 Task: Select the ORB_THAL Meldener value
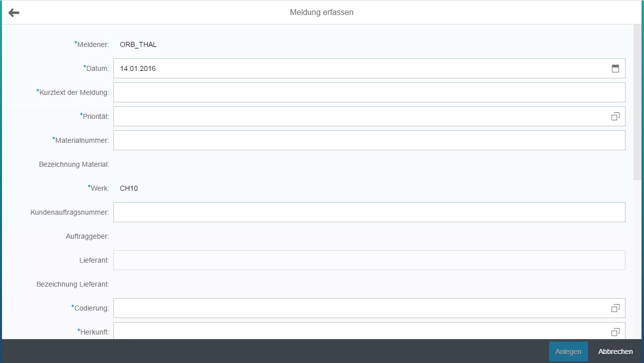tap(138, 44)
